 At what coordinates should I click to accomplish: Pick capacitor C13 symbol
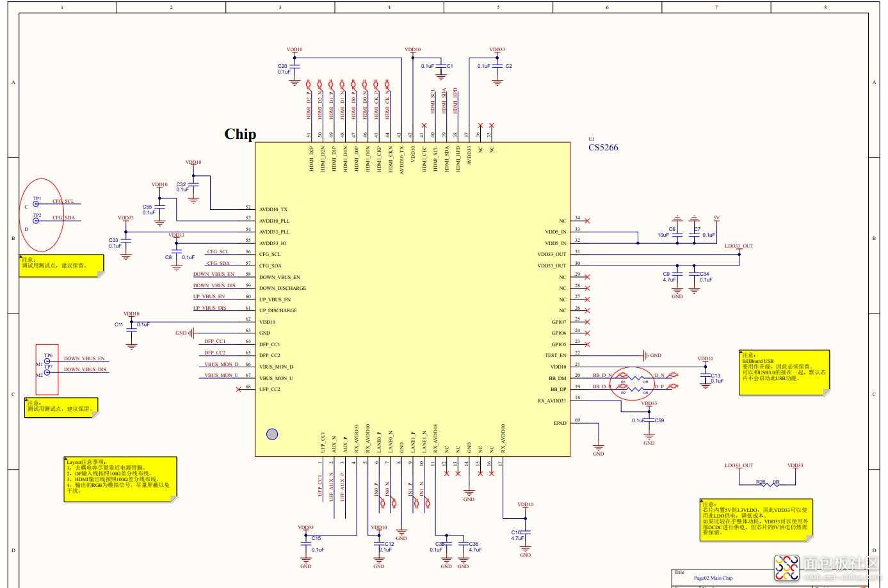(705, 376)
